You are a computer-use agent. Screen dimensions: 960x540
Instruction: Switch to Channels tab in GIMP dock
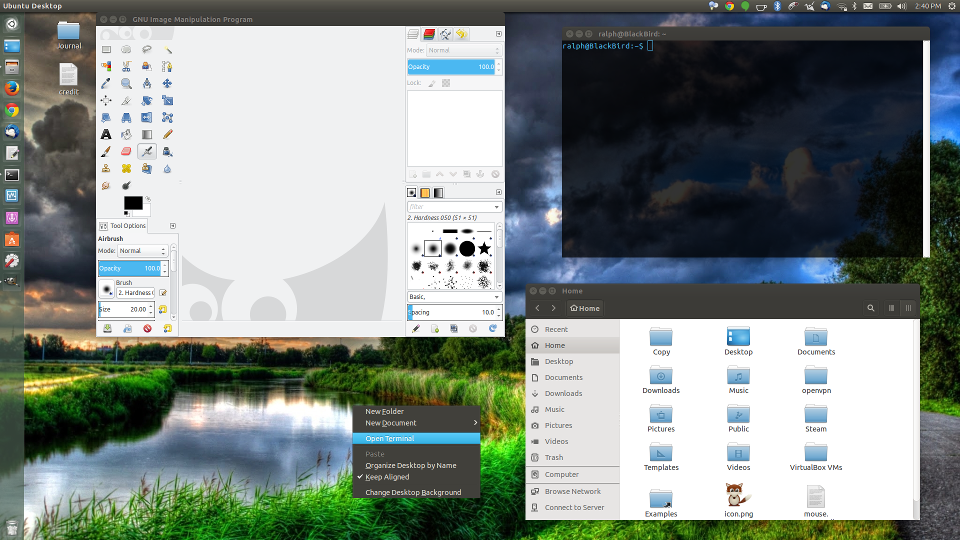click(429, 34)
